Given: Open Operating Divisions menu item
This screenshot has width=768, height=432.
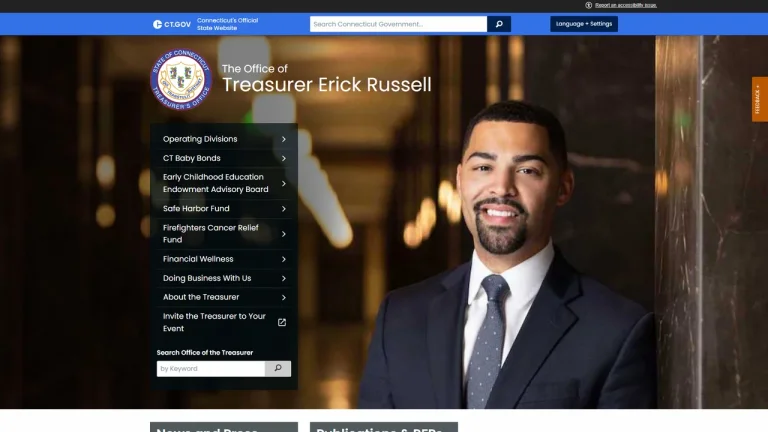Looking at the screenshot, I should point(200,139).
